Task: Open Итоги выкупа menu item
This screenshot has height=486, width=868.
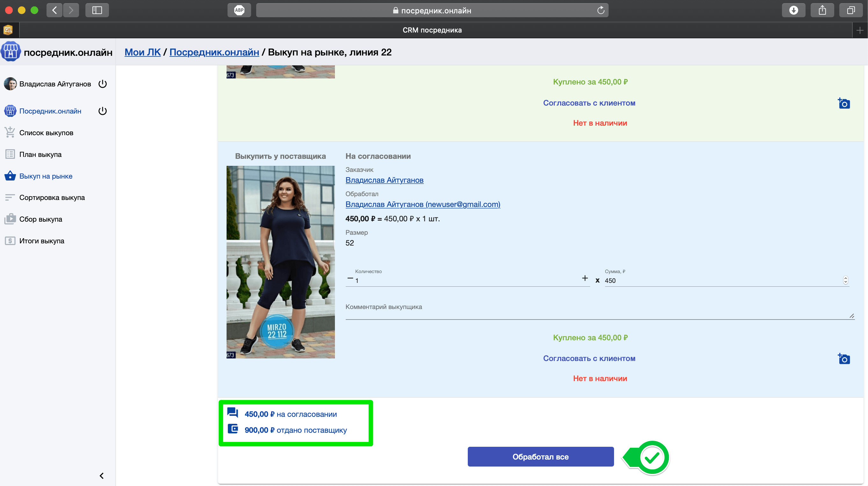Action: pyautogui.click(x=41, y=241)
